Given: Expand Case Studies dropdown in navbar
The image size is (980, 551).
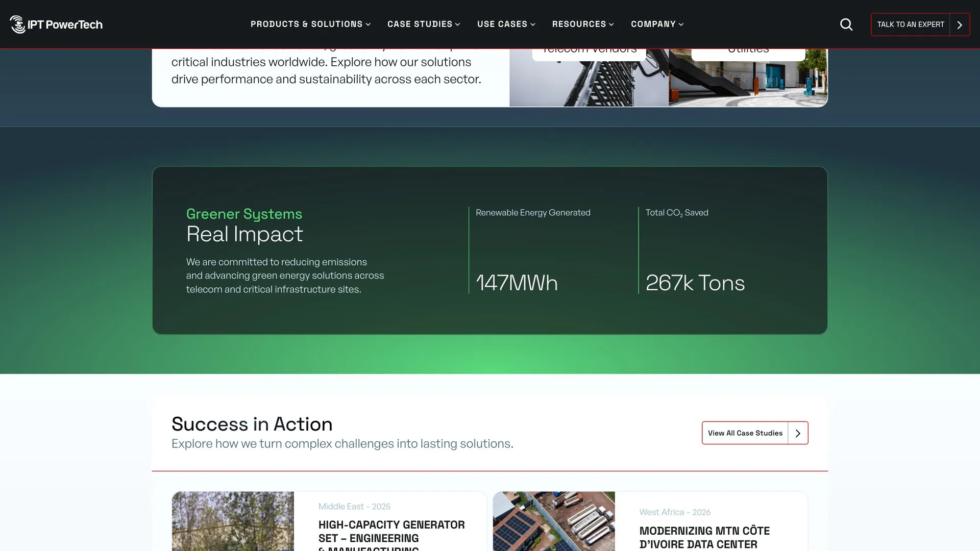Looking at the screenshot, I should pos(424,24).
